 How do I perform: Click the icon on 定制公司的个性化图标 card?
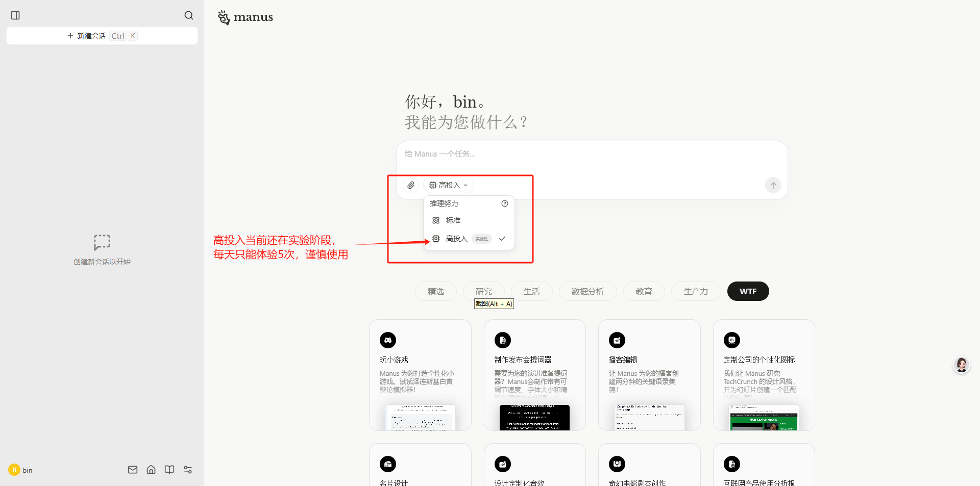point(732,340)
